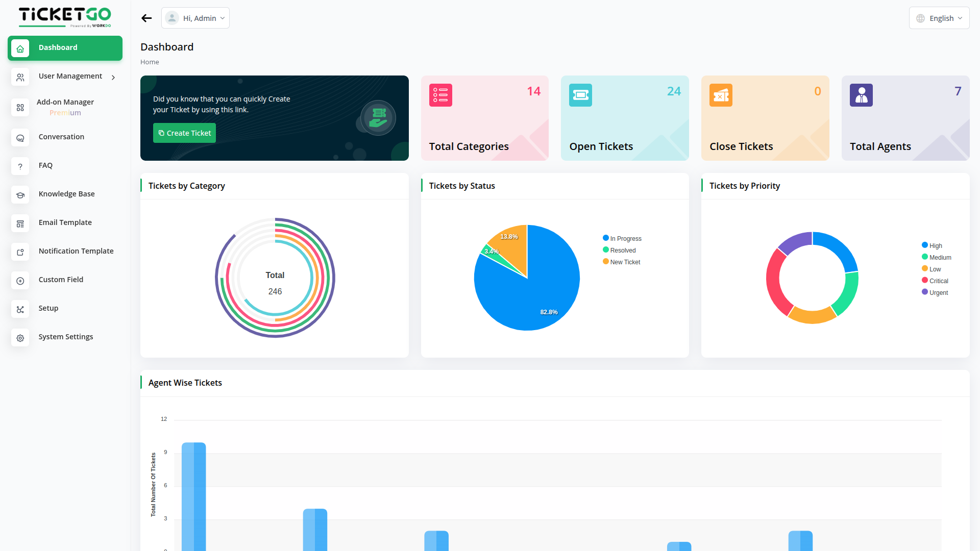Open the Hi, Admin user dropdown
Viewport: 980px width, 551px height.
click(x=195, y=18)
